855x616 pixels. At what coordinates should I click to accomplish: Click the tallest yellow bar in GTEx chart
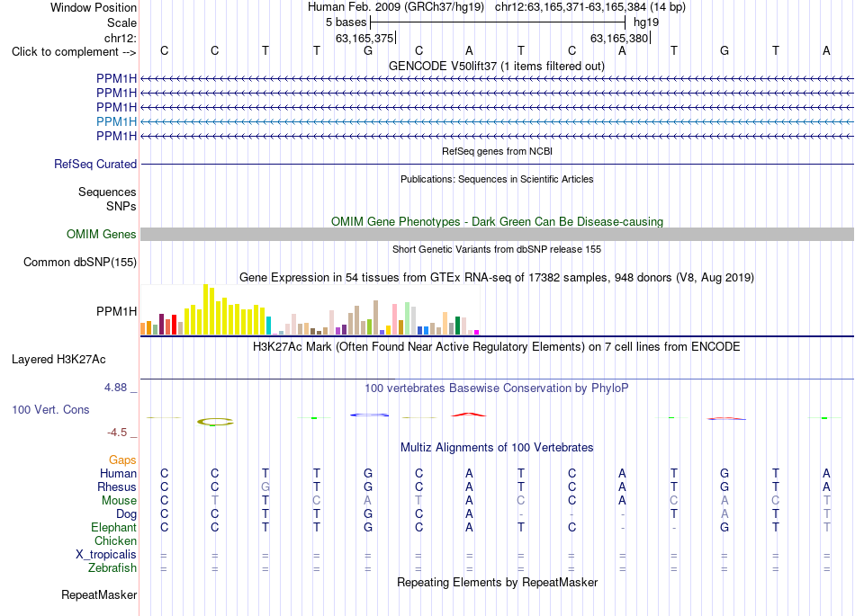click(205, 309)
